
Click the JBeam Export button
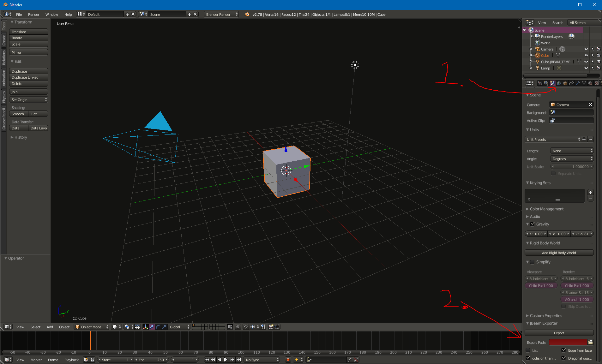pos(559,333)
